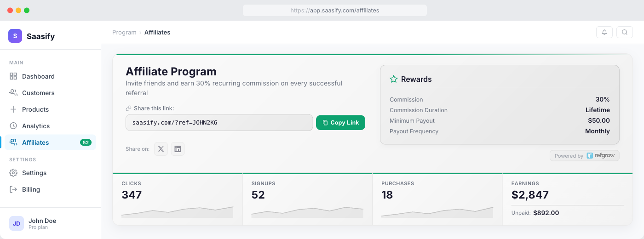Navigate to Analytics page
The image size is (644, 239).
(x=35, y=126)
